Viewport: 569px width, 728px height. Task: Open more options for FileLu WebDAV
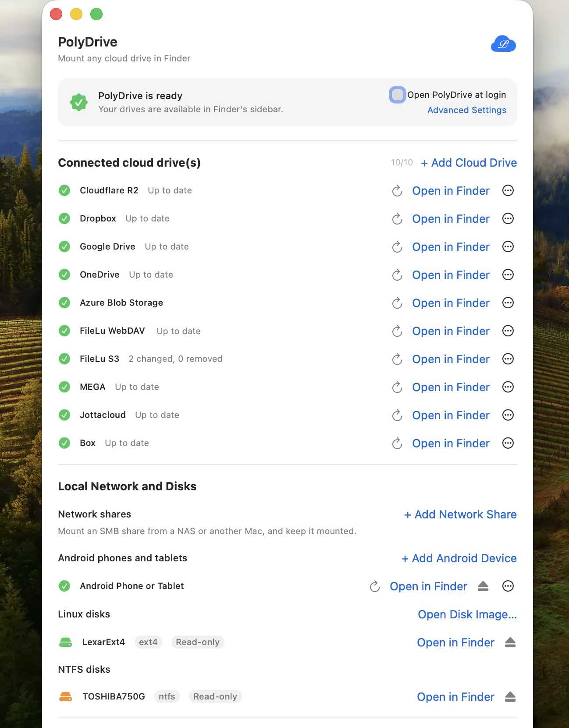[508, 331]
